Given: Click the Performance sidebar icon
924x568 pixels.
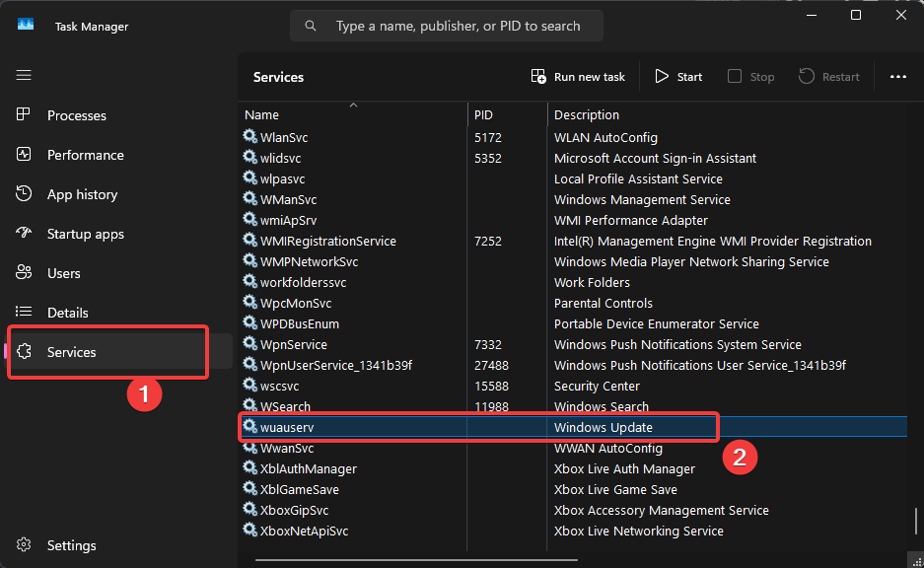Looking at the screenshot, I should click(x=24, y=155).
